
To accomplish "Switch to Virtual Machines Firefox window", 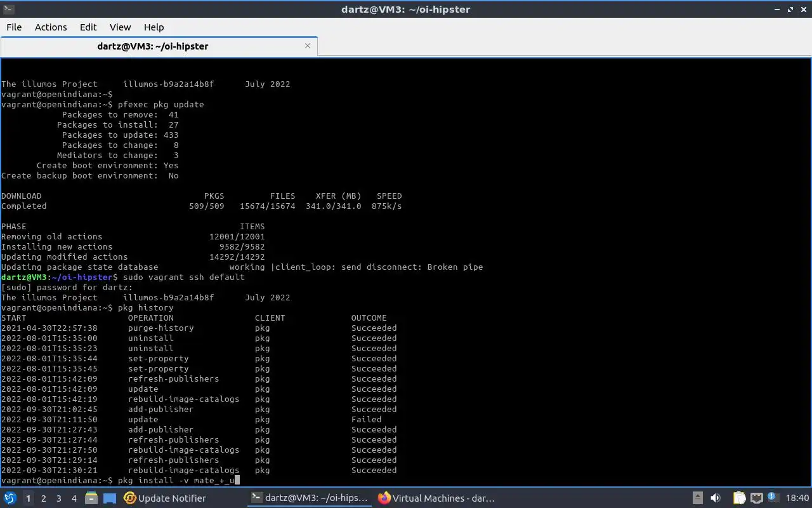I will tap(436, 498).
